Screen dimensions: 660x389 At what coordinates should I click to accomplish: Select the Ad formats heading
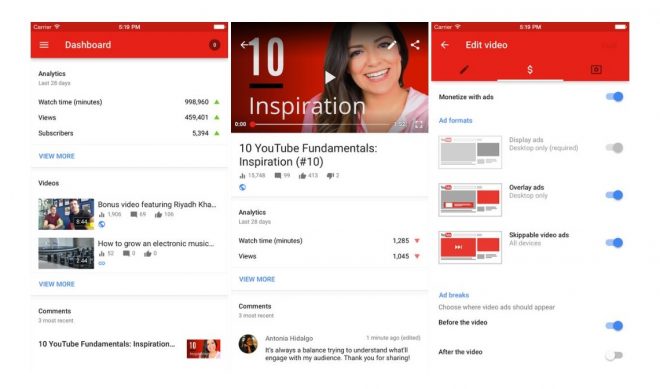pos(455,120)
